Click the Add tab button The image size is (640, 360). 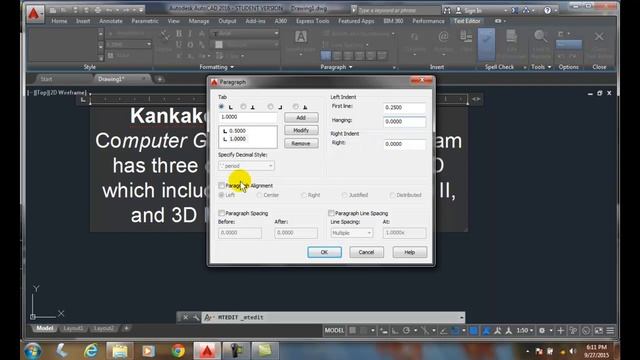point(301,118)
